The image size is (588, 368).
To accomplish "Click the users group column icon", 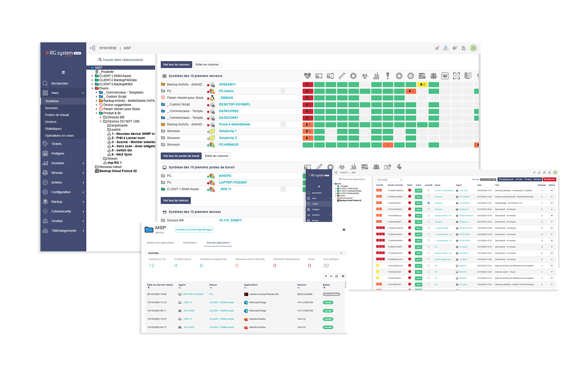I will tap(434, 76).
